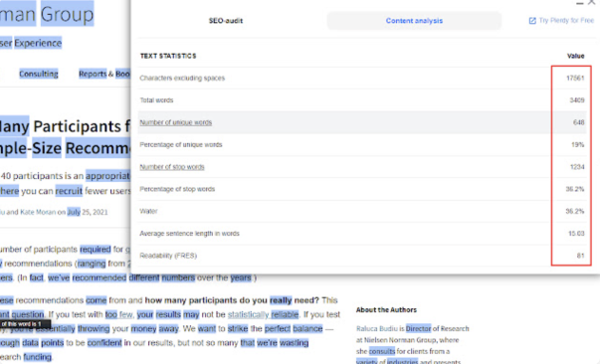The height and width of the screenshot is (364, 600).
Task: Click the readability score 81
Action: pos(580,256)
